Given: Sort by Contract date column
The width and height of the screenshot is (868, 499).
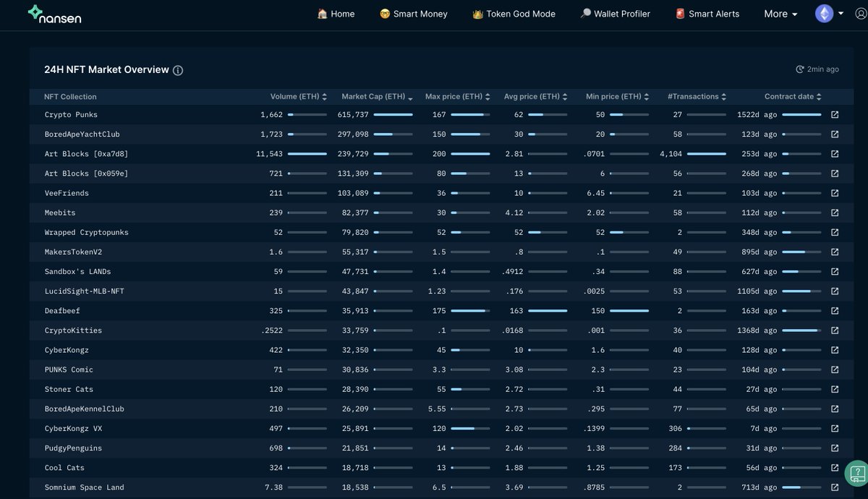Looking at the screenshot, I should 793,96.
